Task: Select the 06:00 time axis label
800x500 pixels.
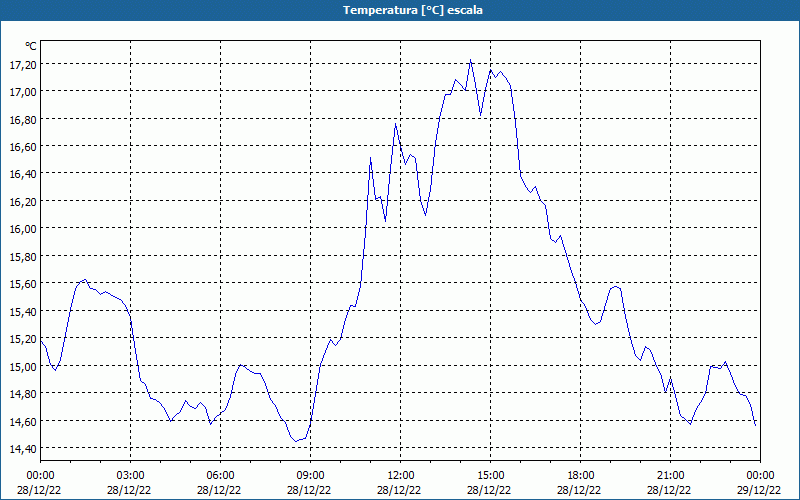Action: [x=220, y=476]
